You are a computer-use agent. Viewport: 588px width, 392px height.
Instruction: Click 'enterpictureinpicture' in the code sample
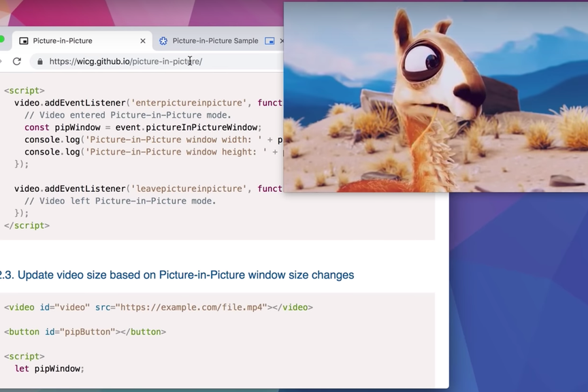189,103
